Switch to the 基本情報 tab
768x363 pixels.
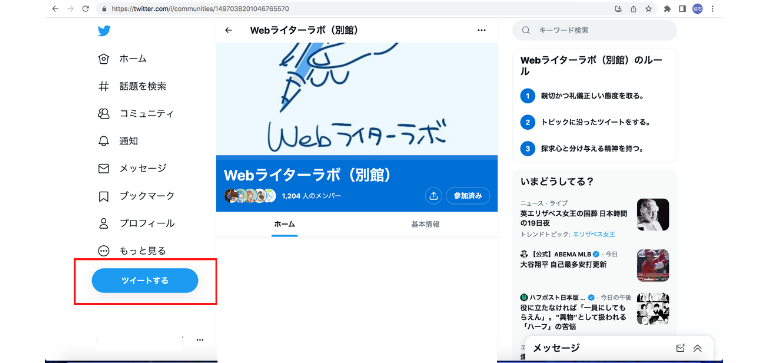[x=425, y=224]
